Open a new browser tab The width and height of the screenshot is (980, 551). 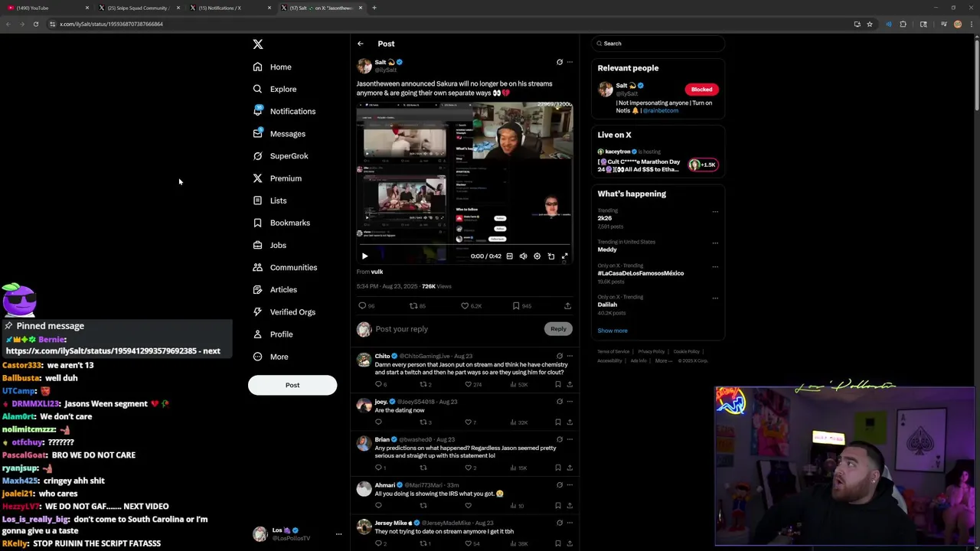point(374,8)
